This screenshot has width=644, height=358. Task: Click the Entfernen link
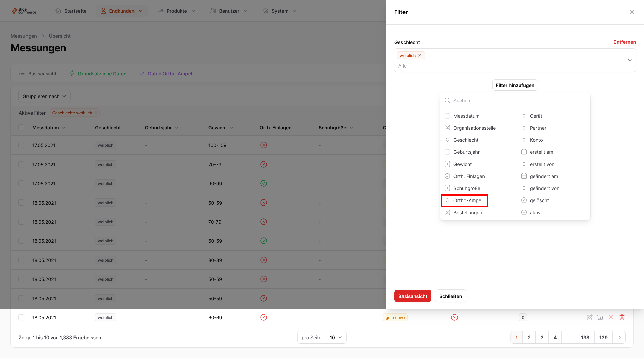click(x=625, y=42)
